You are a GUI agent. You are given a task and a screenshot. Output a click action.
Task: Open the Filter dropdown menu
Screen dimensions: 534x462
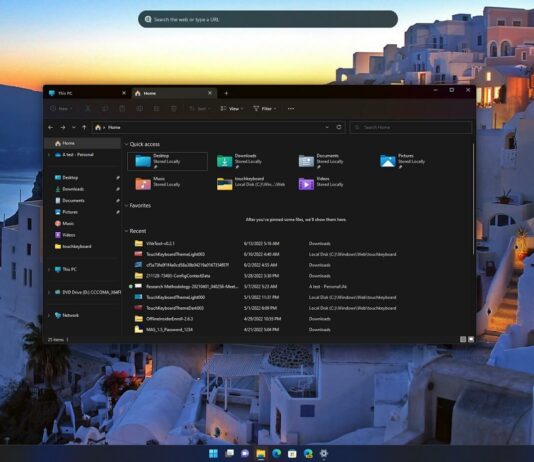click(265, 109)
